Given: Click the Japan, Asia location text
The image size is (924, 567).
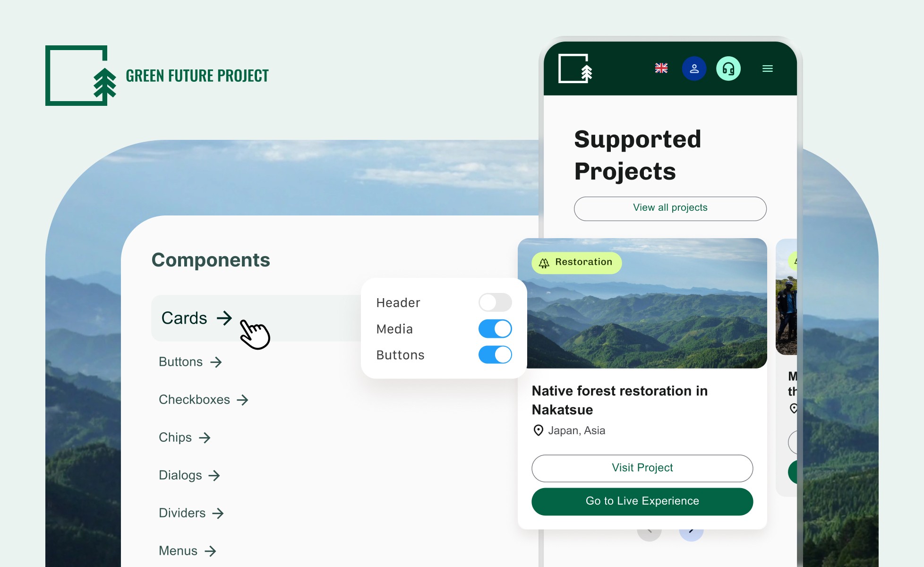Looking at the screenshot, I should coord(576,430).
